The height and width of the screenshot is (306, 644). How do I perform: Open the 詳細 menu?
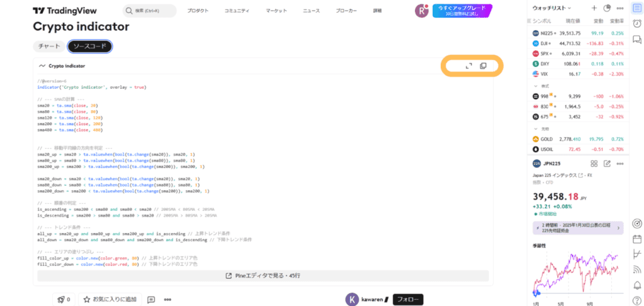(377, 11)
